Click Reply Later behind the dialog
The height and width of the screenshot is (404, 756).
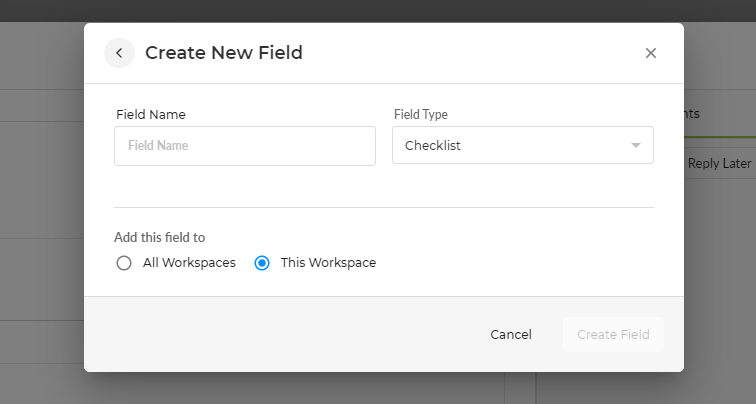pos(719,163)
